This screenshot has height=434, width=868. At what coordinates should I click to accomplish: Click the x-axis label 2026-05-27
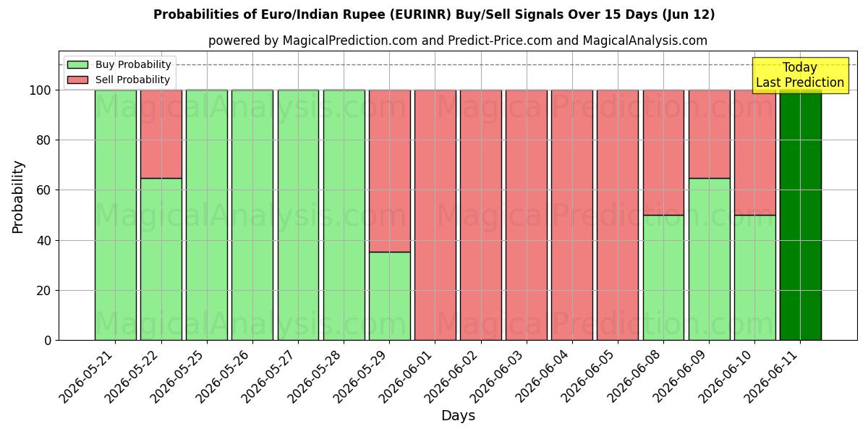coord(270,375)
